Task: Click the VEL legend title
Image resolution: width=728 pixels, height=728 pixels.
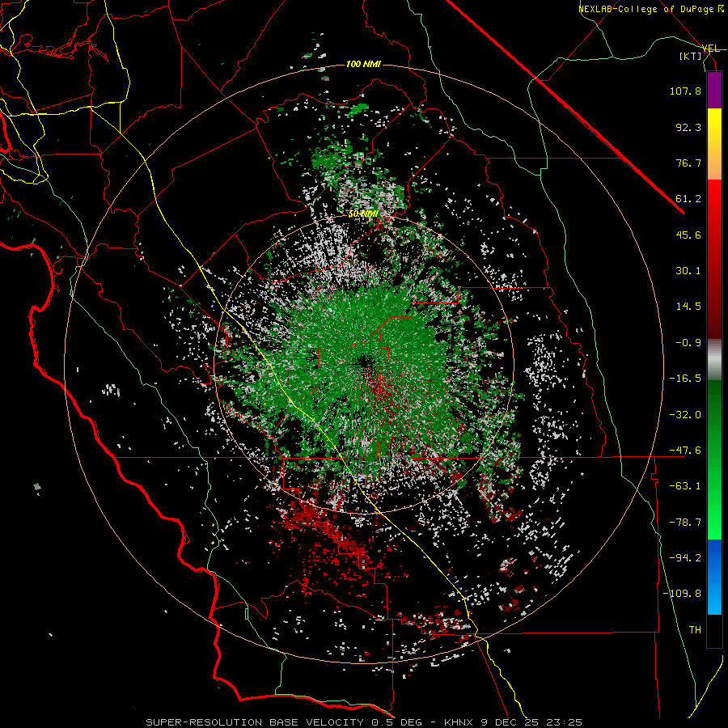Action: pos(710,49)
